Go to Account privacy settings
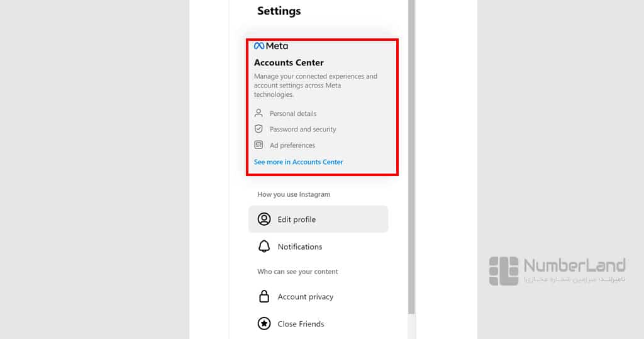 [318, 296]
